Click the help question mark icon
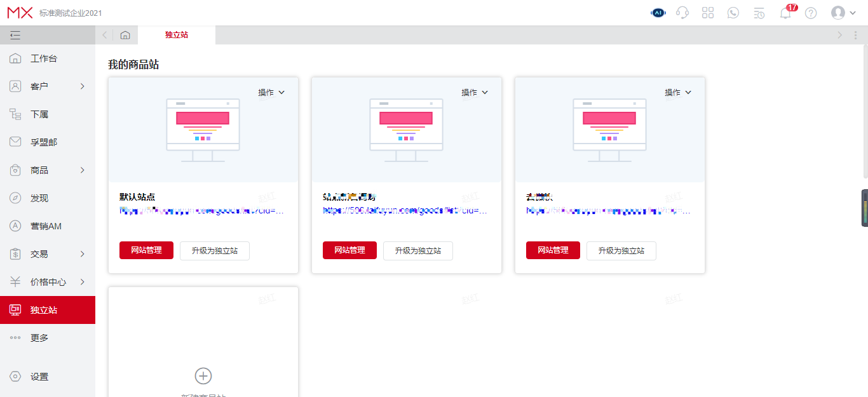 [811, 13]
